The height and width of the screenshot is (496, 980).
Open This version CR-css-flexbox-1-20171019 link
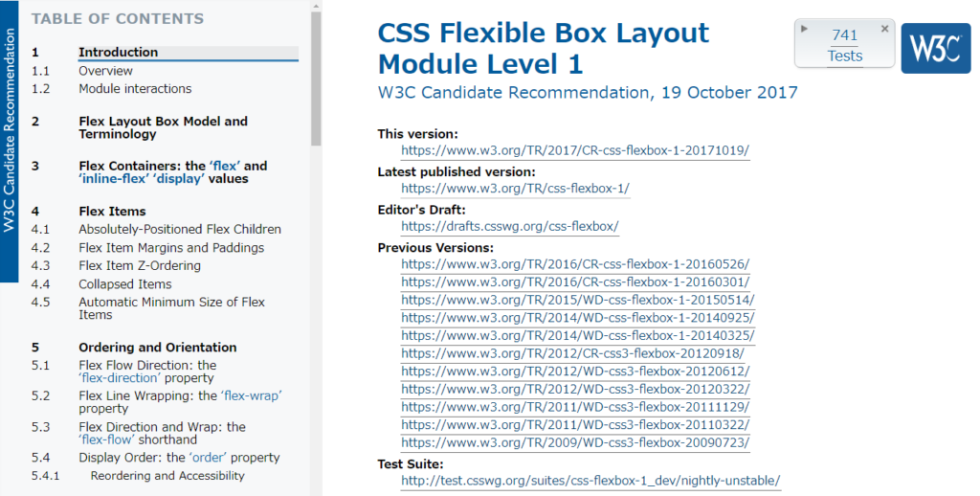tap(575, 150)
